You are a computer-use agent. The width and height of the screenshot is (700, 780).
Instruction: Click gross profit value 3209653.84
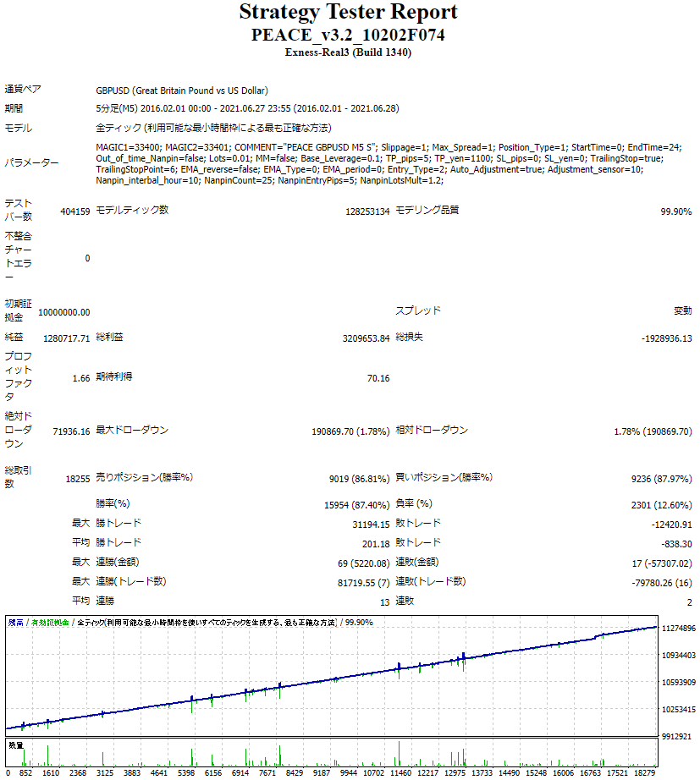click(x=366, y=338)
